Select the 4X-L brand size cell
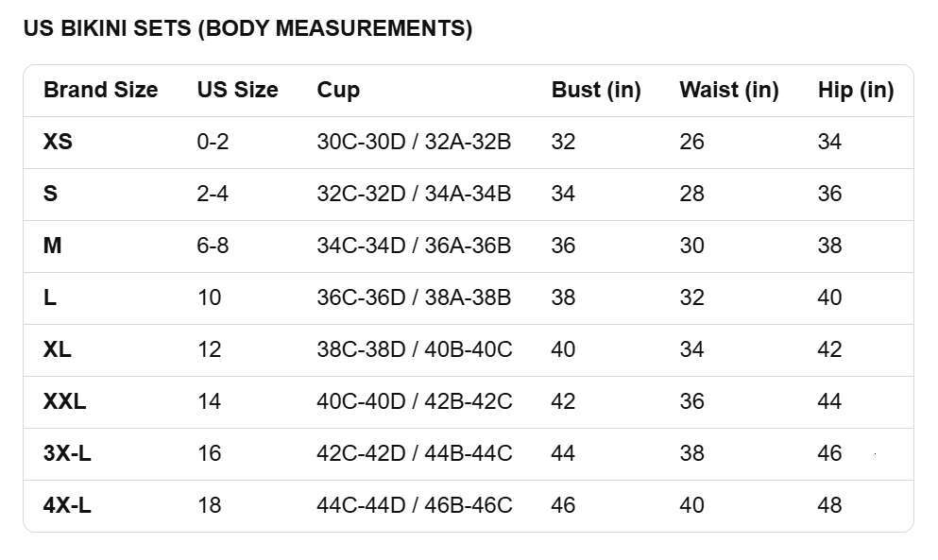 pos(67,505)
